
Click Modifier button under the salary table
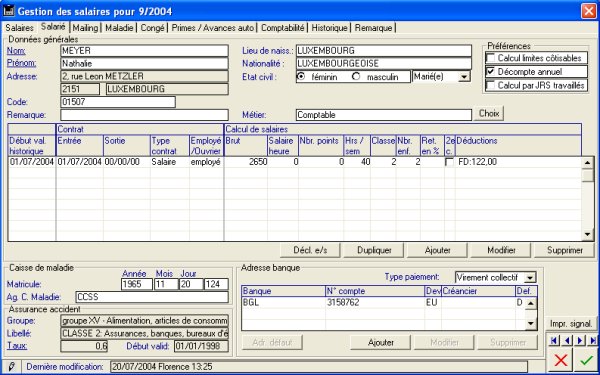(x=501, y=250)
